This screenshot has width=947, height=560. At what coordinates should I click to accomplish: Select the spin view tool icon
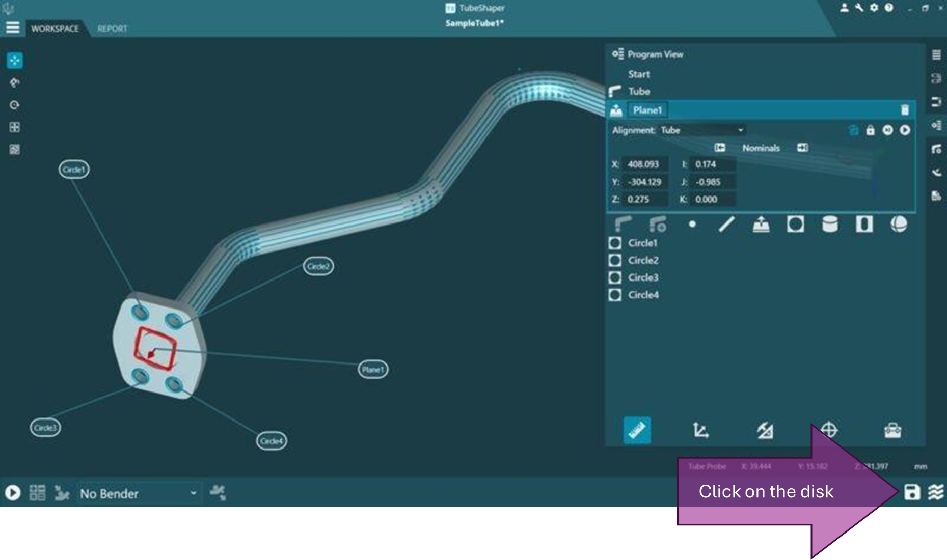click(x=15, y=105)
